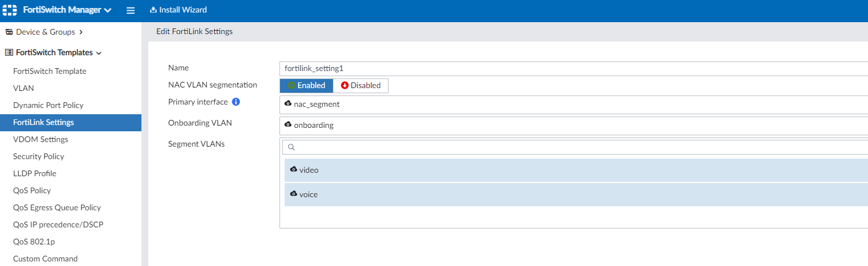Click the voice VLAN icon
This screenshot has width=868, height=266.
[x=294, y=194]
